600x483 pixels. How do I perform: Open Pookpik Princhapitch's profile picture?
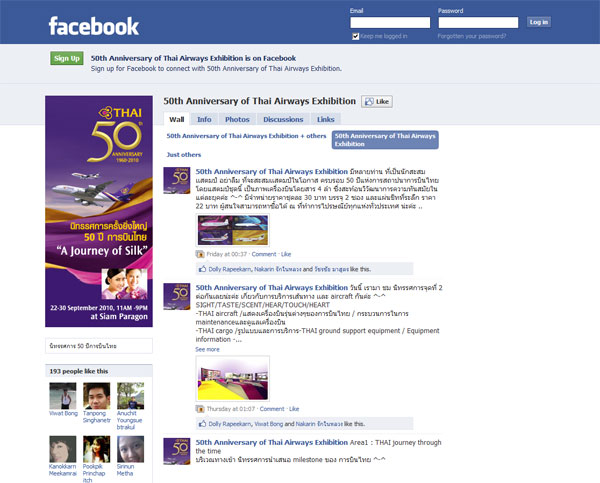click(x=96, y=449)
